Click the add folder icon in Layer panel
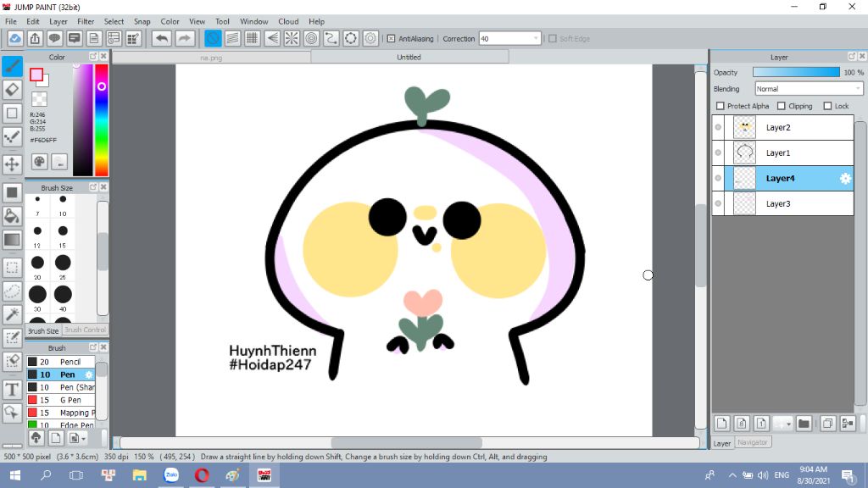 (804, 424)
